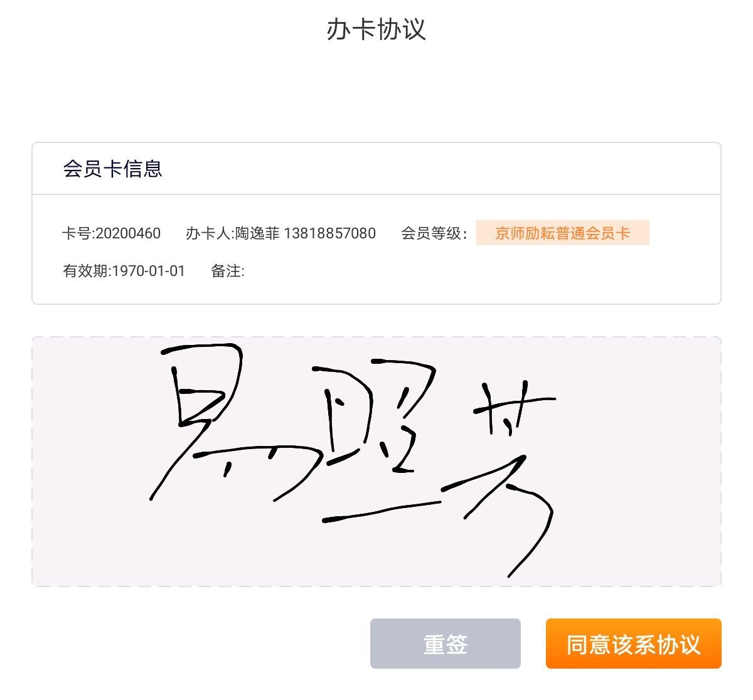This screenshot has width=753, height=700.
Task: Click the name 陶逸菲 in card info
Action: point(257,233)
